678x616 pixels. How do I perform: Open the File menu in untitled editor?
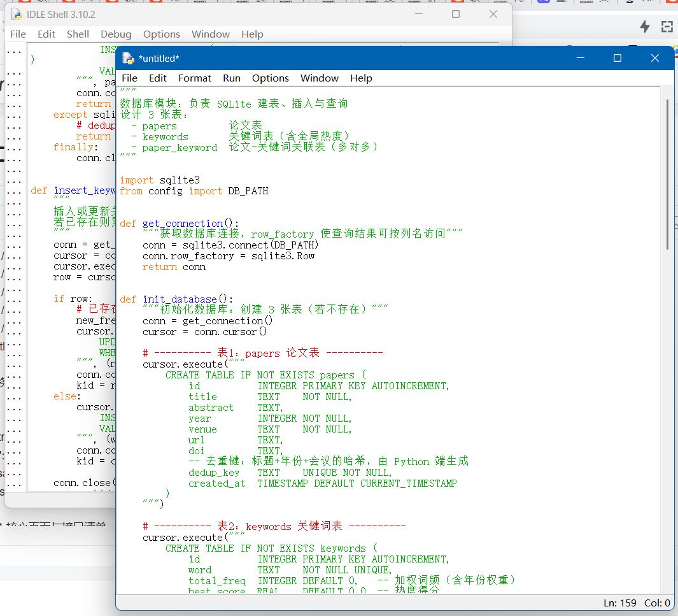coord(129,78)
